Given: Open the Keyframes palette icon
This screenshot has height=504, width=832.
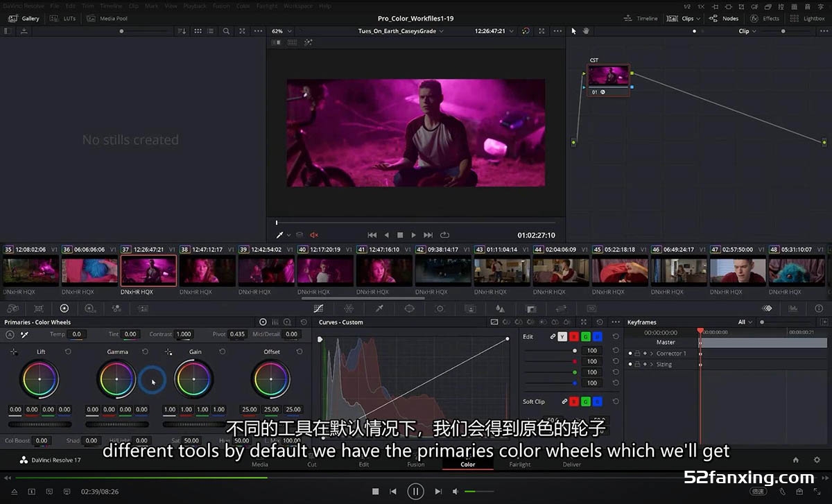Looking at the screenshot, I should [x=768, y=309].
